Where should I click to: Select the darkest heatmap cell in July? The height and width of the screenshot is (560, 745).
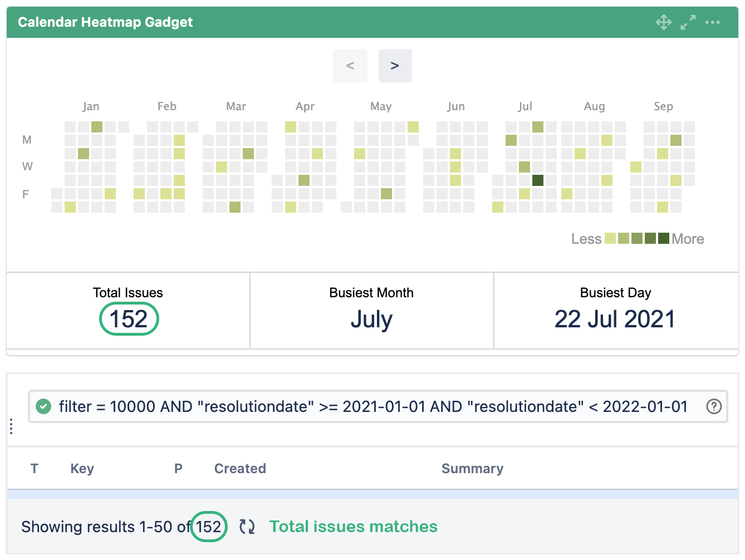tap(538, 180)
